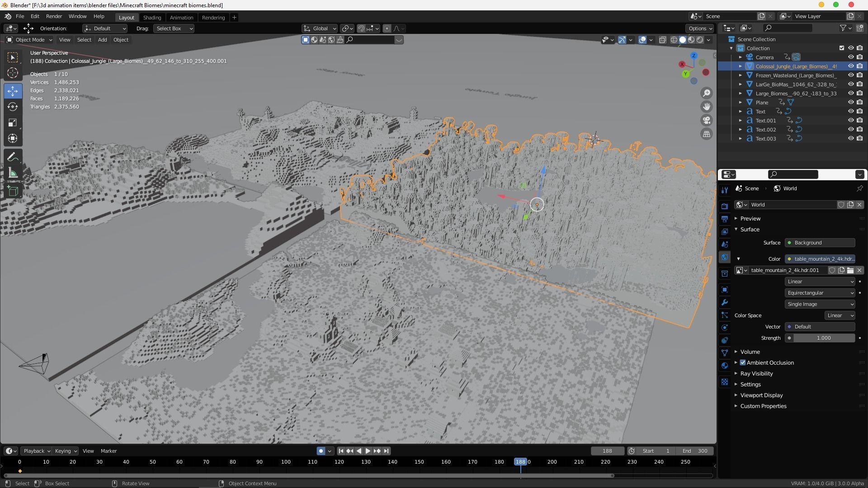Switch to the Shading workspace tab
The width and height of the screenshot is (868, 488).
pyautogui.click(x=152, y=18)
